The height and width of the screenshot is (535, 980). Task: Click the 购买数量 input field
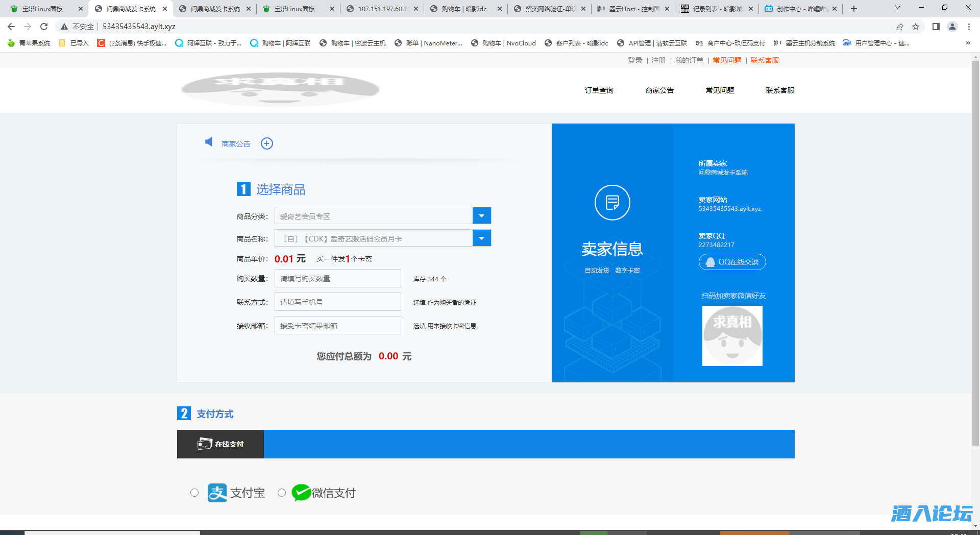coord(337,278)
